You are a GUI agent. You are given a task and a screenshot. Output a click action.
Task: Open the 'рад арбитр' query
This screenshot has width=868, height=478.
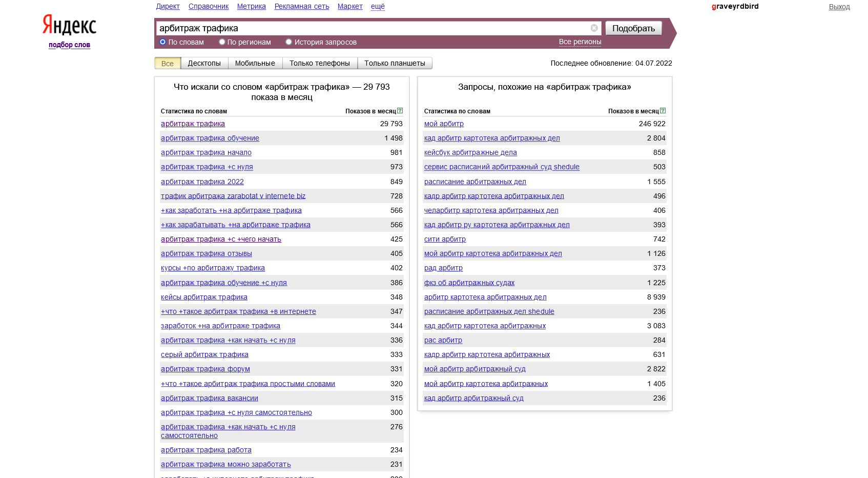(443, 268)
